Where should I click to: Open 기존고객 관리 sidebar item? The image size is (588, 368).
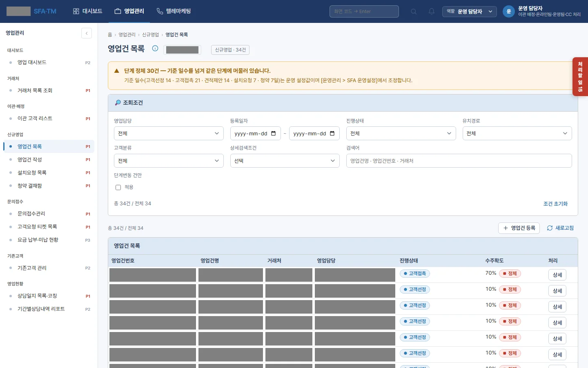(x=49, y=268)
